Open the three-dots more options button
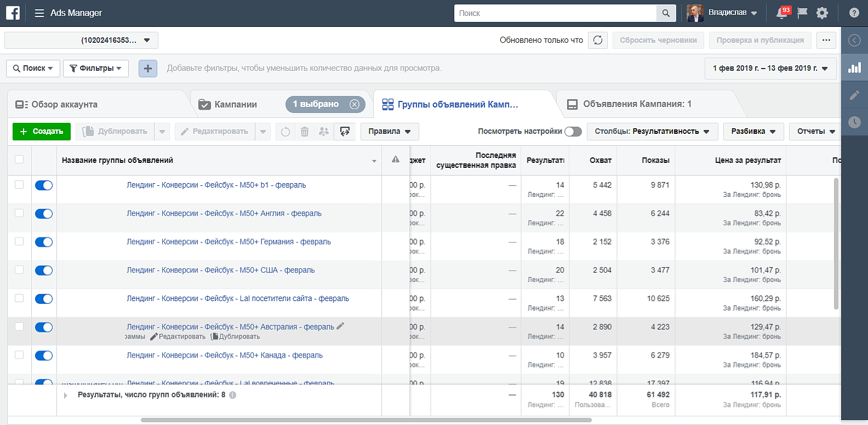This screenshot has width=868, height=425. (x=826, y=40)
